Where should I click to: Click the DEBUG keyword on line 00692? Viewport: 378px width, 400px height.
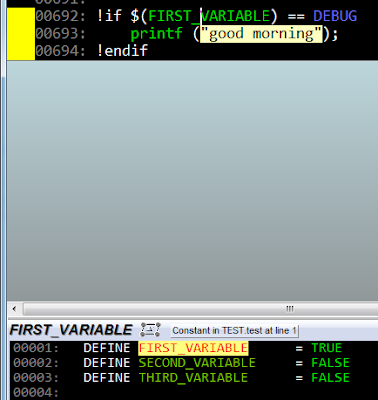(335, 16)
